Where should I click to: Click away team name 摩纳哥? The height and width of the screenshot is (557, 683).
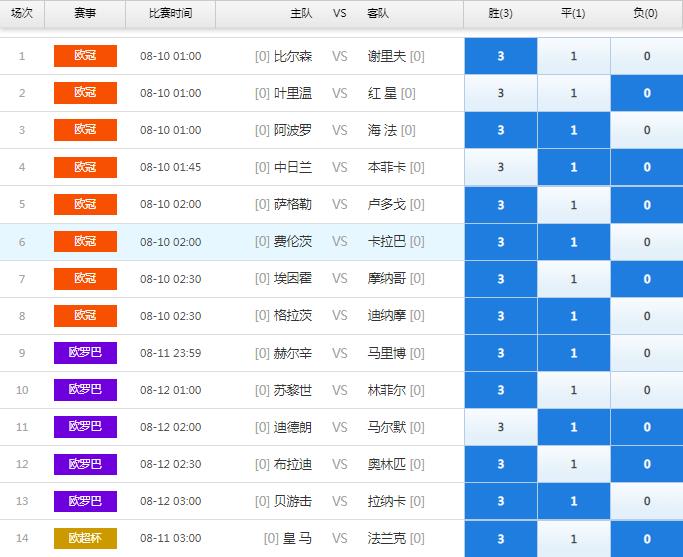[386, 279]
